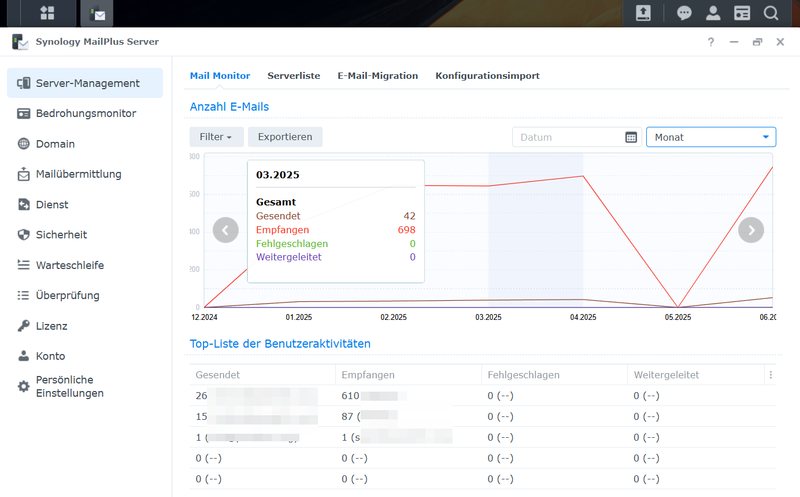Screen dimensions: 800x497
Task: Click the Konto person icon
Action: point(23,356)
